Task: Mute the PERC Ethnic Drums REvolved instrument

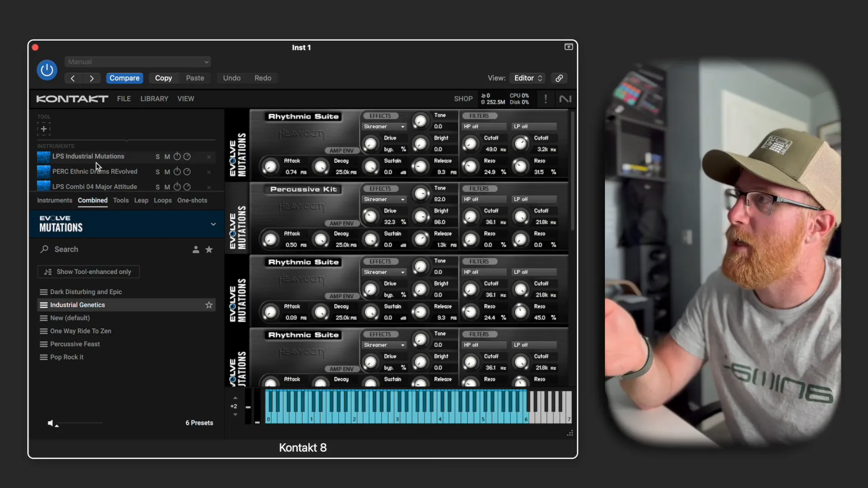Action: 167,172
